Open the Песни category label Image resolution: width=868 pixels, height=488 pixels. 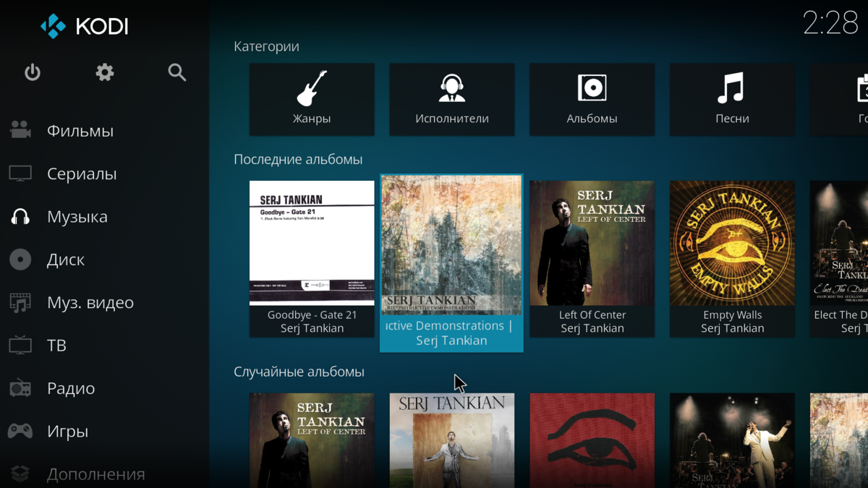[x=732, y=119]
